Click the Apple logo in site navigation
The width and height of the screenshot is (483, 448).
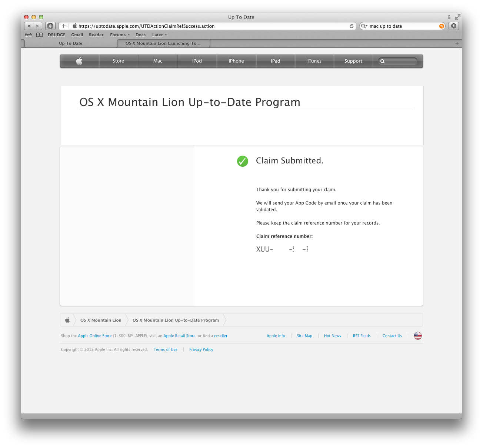pos(79,61)
